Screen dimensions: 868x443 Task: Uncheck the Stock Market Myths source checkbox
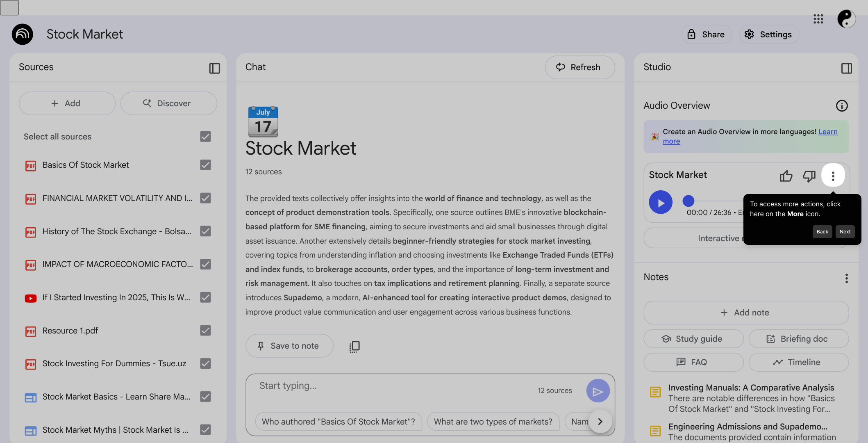(205, 430)
